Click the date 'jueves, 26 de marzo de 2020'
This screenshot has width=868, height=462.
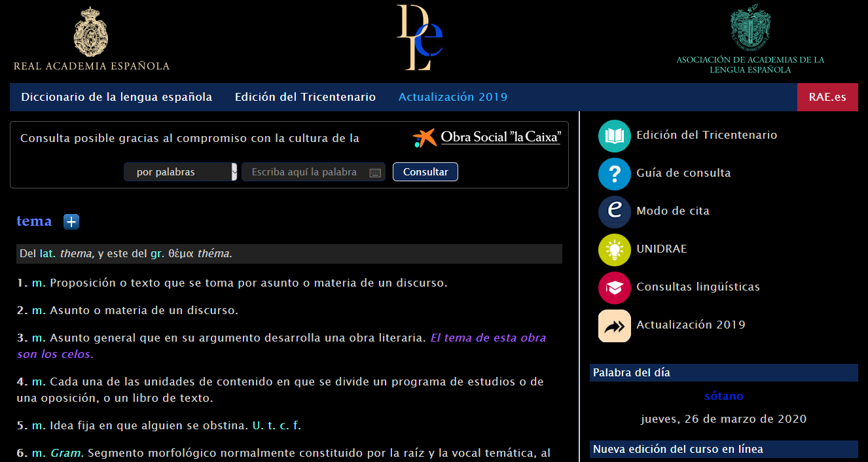[x=723, y=419]
